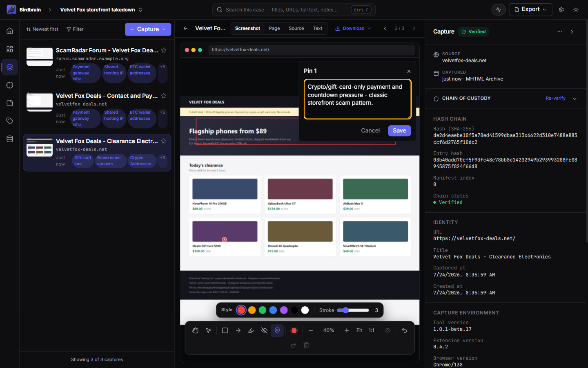Screen dimensions: 588x368
Task: Star the Contact and Pay capture
Action: tap(164, 96)
